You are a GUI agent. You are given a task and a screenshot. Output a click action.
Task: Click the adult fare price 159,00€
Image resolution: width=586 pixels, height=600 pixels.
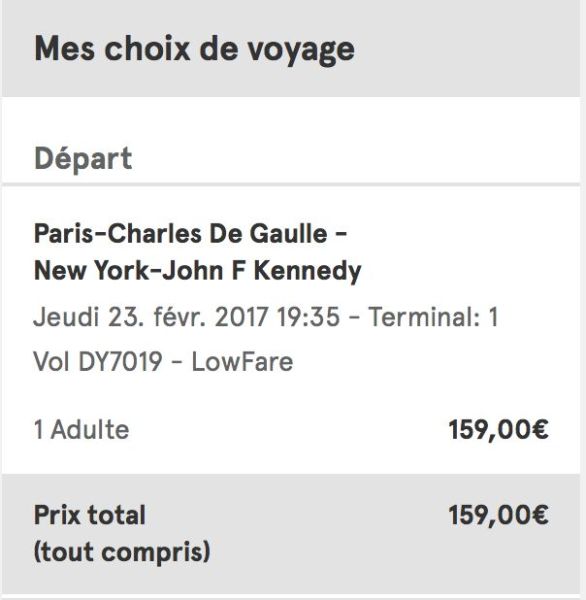coord(498,430)
